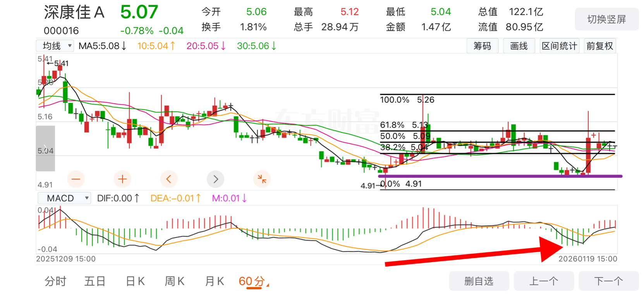Select the 0.0% 4.91 Fibonacci level label
Screen dimensions: 644x297
coord(402,184)
